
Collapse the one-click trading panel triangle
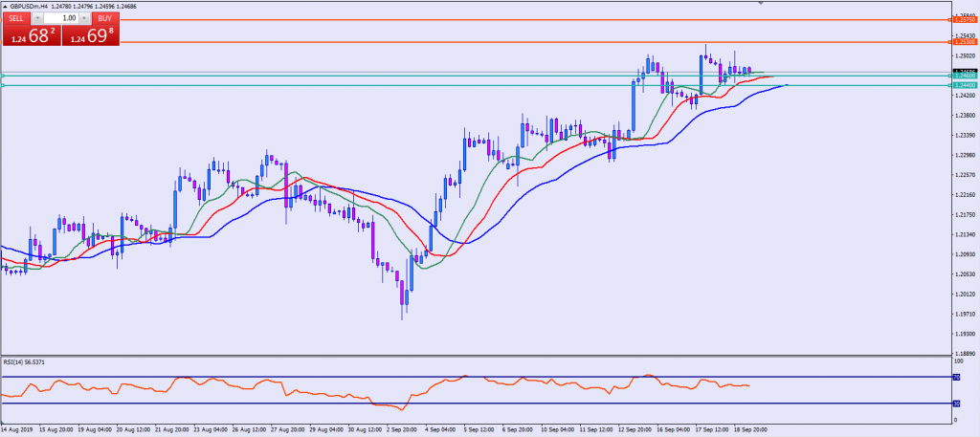[5, 7]
